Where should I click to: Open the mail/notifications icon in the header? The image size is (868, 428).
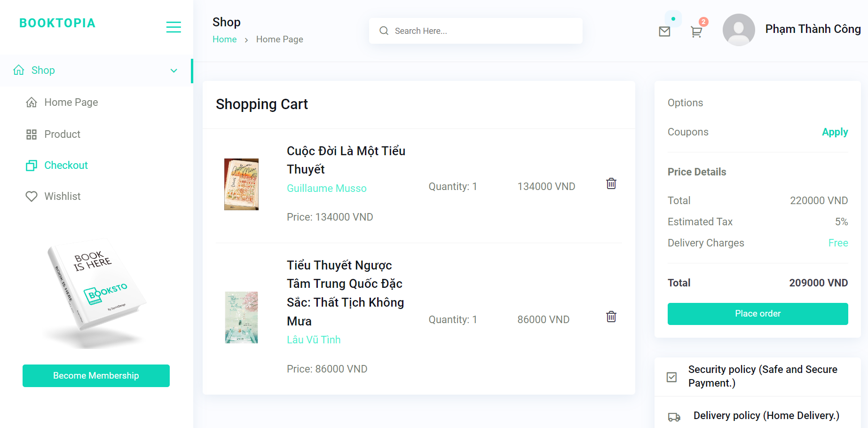click(664, 31)
